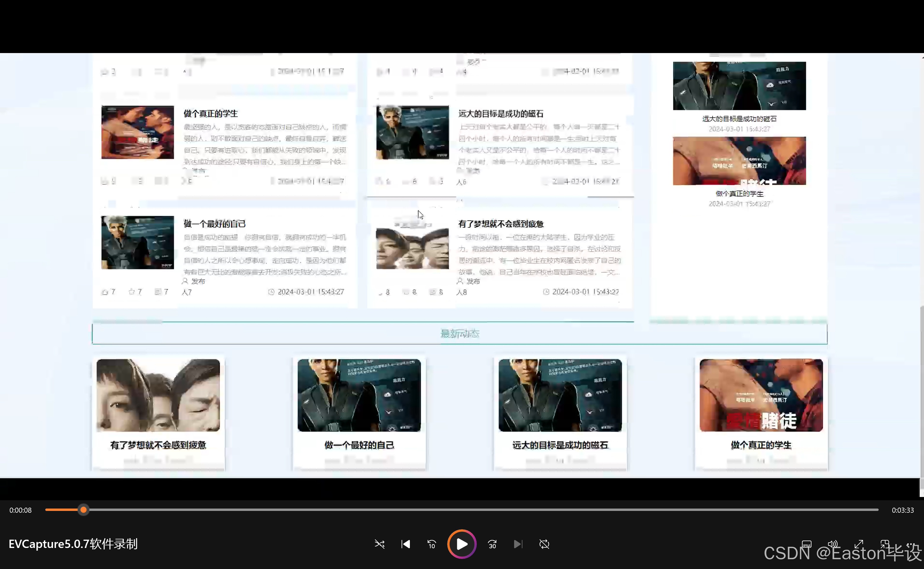Toggle repeat mode

tap(544, 544)
